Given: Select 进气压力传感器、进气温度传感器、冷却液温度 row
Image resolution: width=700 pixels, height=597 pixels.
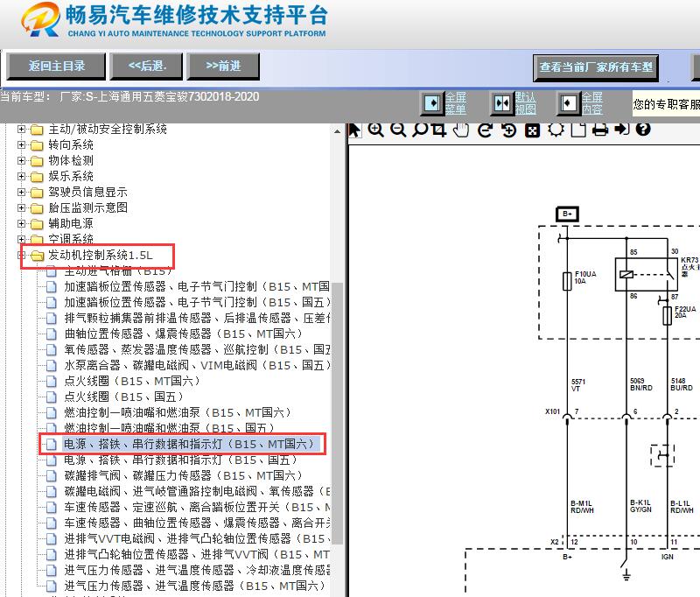Looking at the screenshot, I should coord(197,570).
